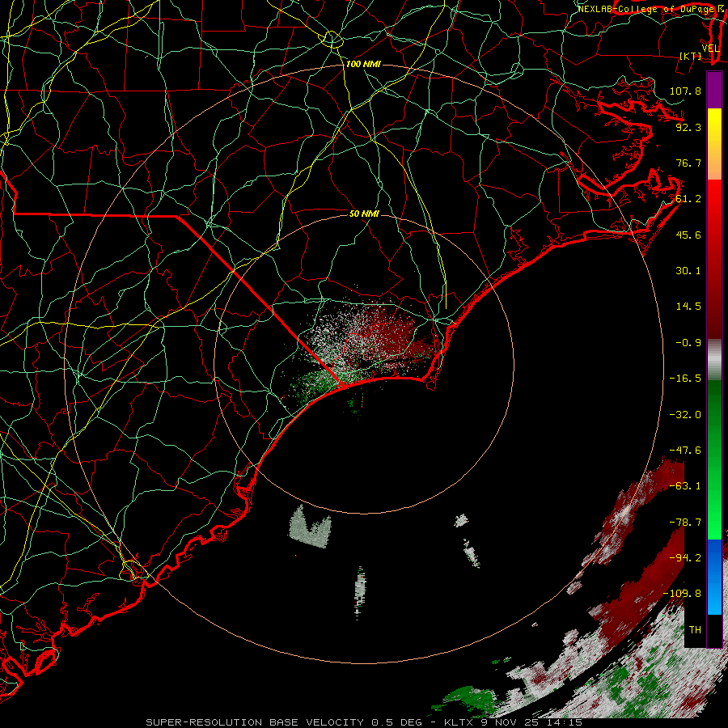Select the -63.1 legend value
728x728 pixels.
tap(685, 486)
